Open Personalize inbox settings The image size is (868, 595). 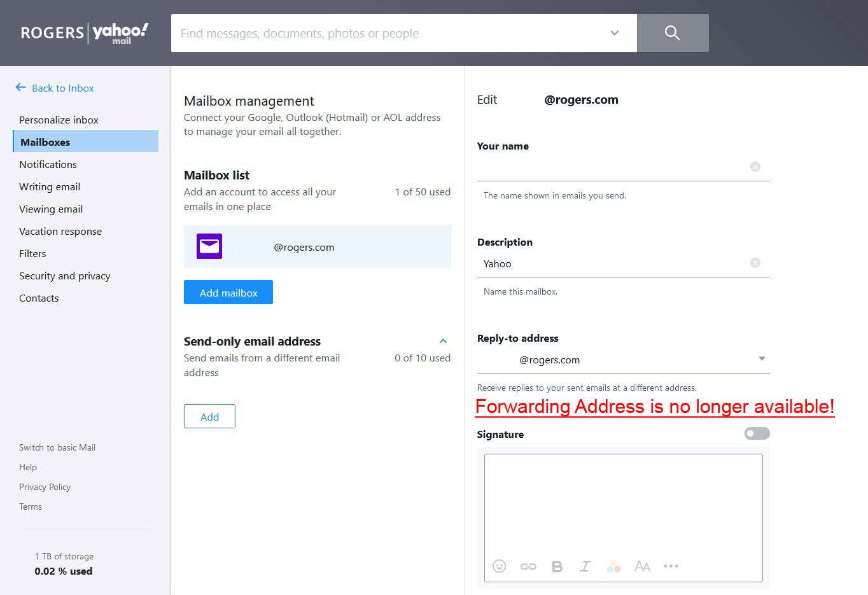(59, 120)
